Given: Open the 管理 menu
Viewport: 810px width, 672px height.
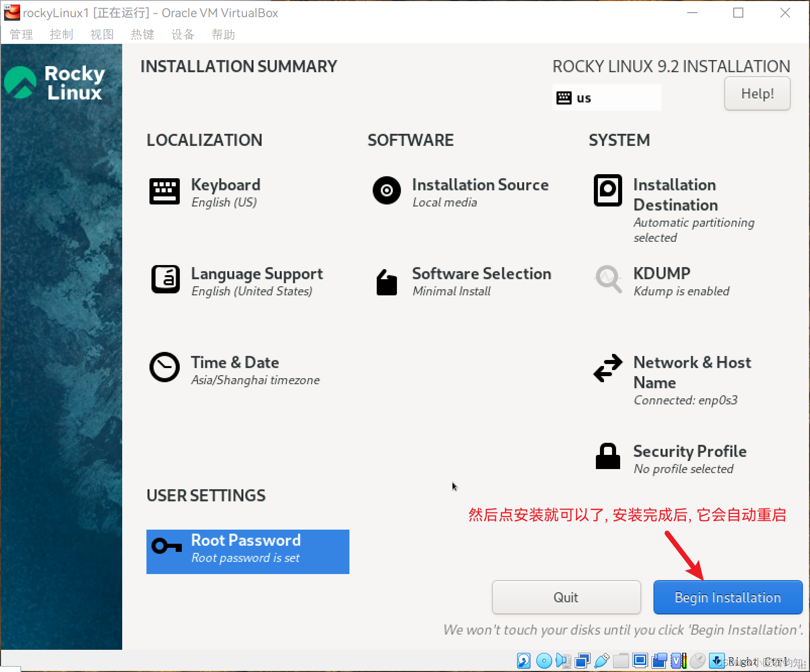Looking at the screenshot, I should (21, 34).
